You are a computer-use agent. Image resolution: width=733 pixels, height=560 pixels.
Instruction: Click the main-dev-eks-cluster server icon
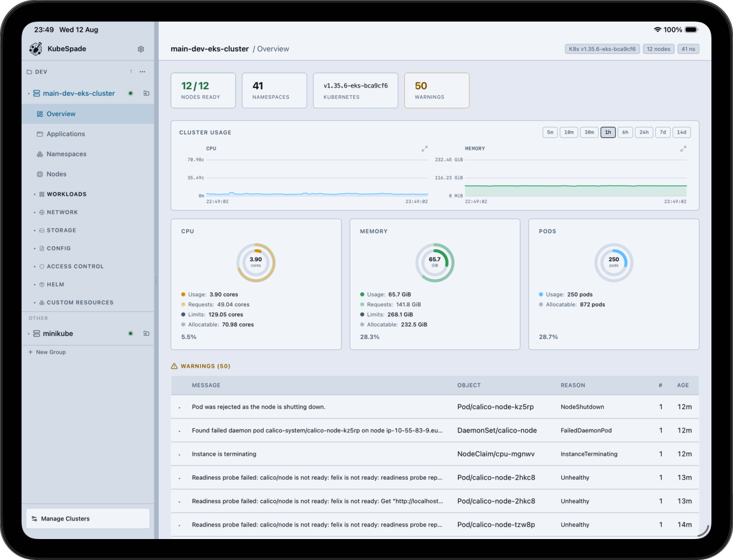pos(37,93)
